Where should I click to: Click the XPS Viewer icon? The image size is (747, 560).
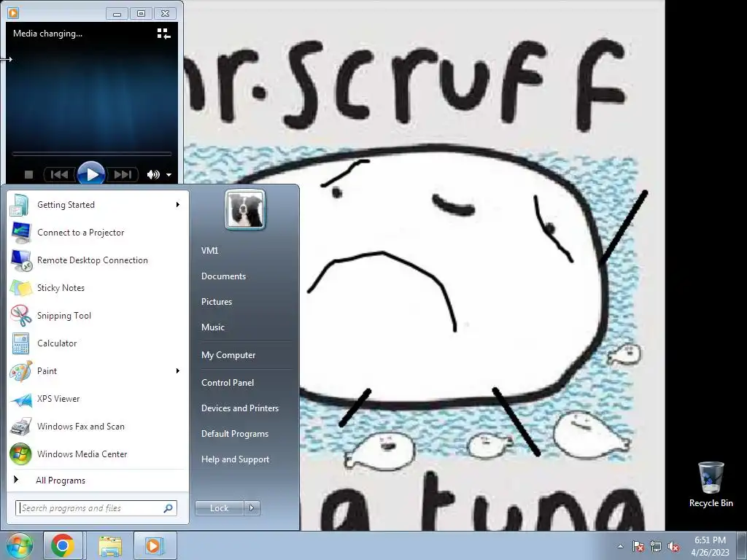pyautogui.click(x=20, y=400)
